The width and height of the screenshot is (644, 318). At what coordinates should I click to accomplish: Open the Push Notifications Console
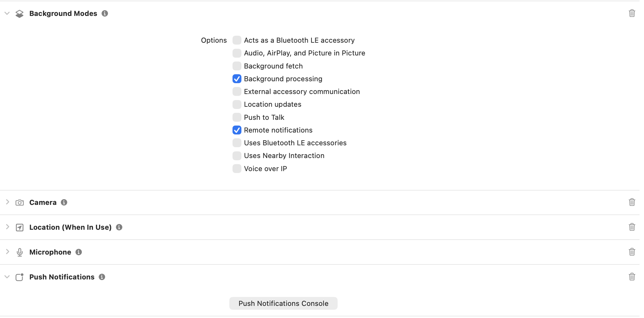[283, 303]
